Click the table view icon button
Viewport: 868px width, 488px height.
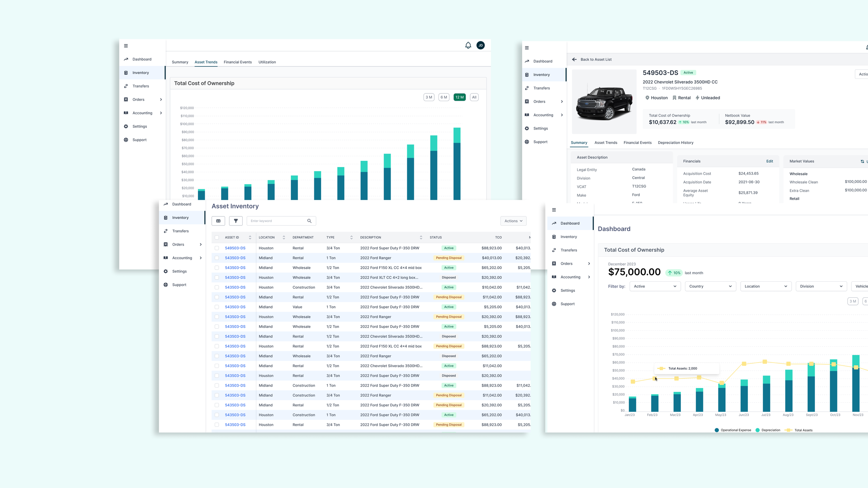coord(218,221)
